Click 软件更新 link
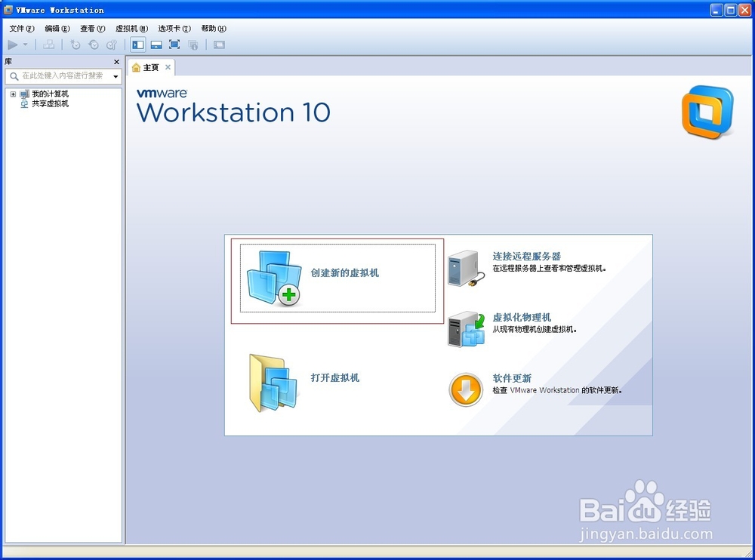 click(x=512, y=378)
